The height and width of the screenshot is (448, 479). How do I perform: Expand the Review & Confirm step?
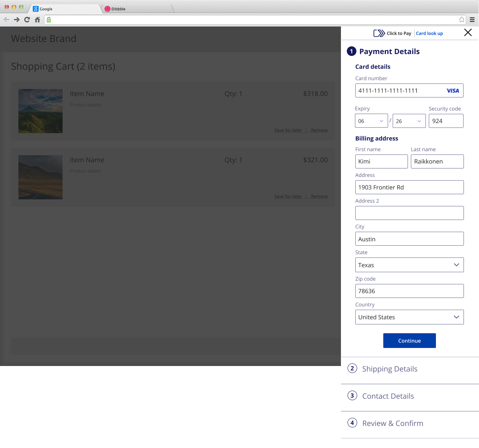click(x=392, y=423)
